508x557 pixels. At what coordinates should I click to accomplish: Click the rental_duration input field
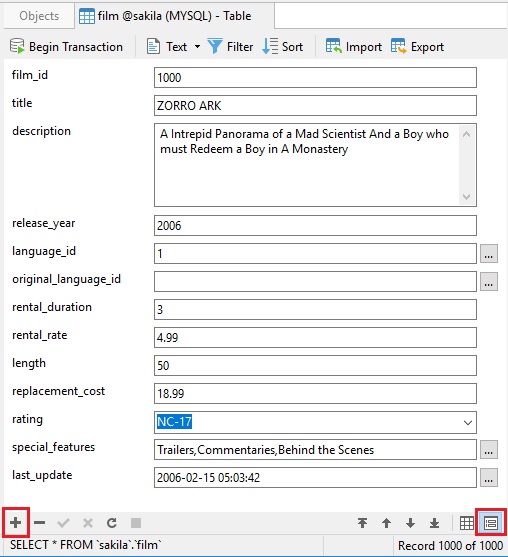315,309
